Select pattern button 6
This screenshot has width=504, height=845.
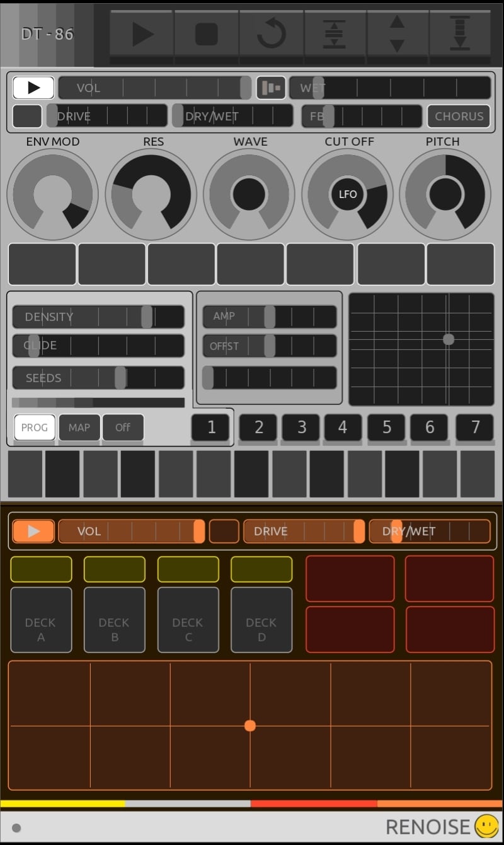[429, 427]
